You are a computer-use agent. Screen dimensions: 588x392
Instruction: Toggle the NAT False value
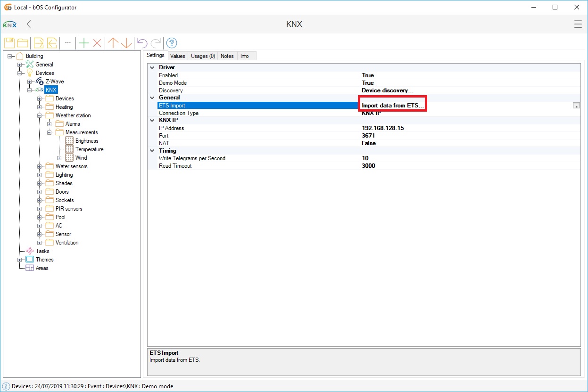click(369, 143)
